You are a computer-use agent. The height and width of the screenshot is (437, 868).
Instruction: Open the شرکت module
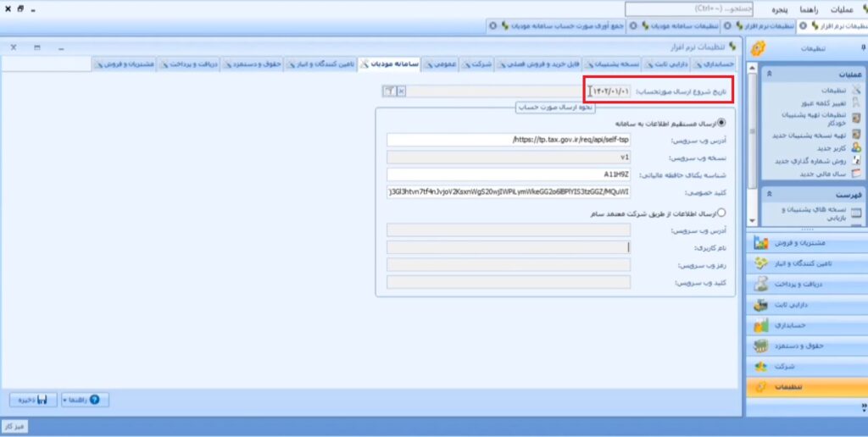tap(807, 367)
